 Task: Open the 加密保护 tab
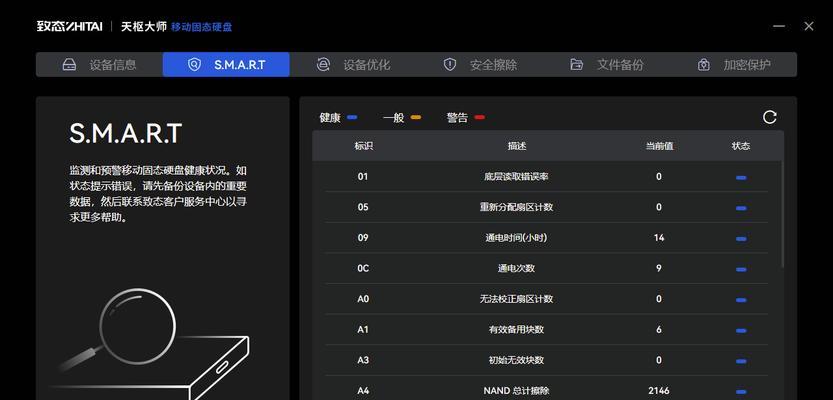734,65
